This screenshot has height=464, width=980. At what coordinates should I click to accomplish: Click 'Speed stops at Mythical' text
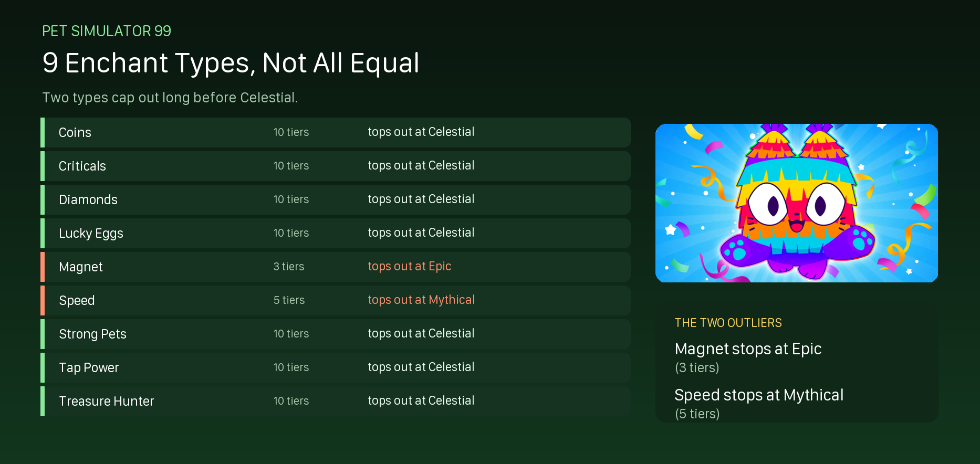759,395
